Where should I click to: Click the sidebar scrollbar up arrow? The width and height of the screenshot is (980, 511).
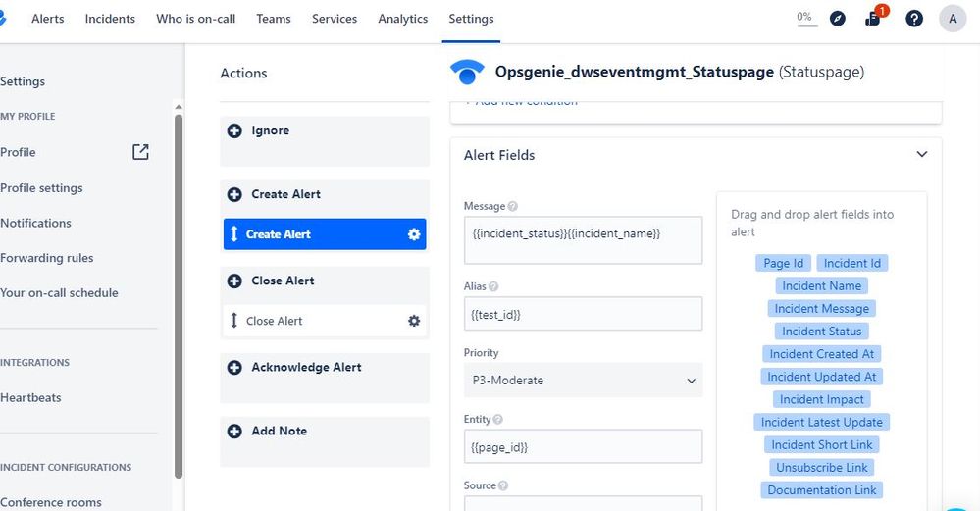(x=179, y=107)
